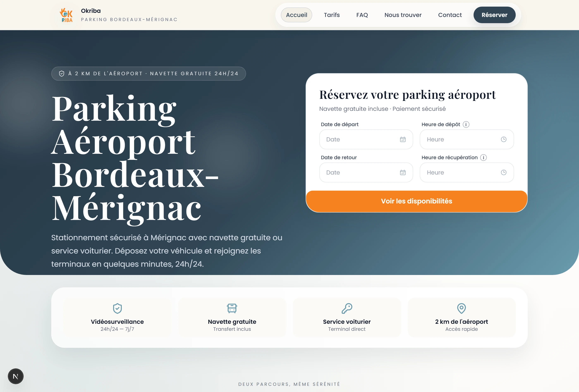Click the DEUX PARCOURS, MÊME SÉRÉNITÉ text
The height and width of the screenshot is (392, 579).
point(289,384)
